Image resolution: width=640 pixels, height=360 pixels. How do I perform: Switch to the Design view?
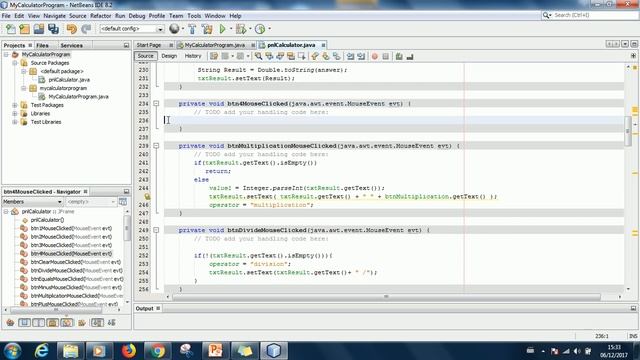tap(169, 56)
